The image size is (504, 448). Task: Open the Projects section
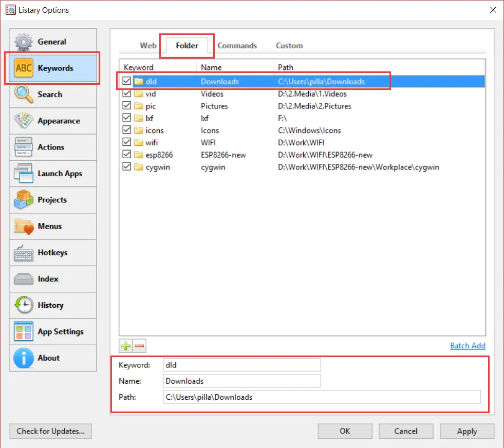pos(53,200)
